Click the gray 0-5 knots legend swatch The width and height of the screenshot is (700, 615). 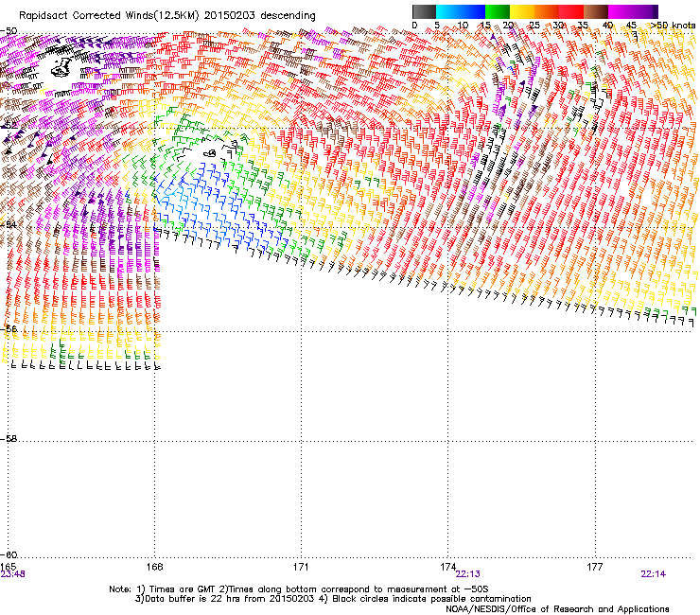click(424, 11)
